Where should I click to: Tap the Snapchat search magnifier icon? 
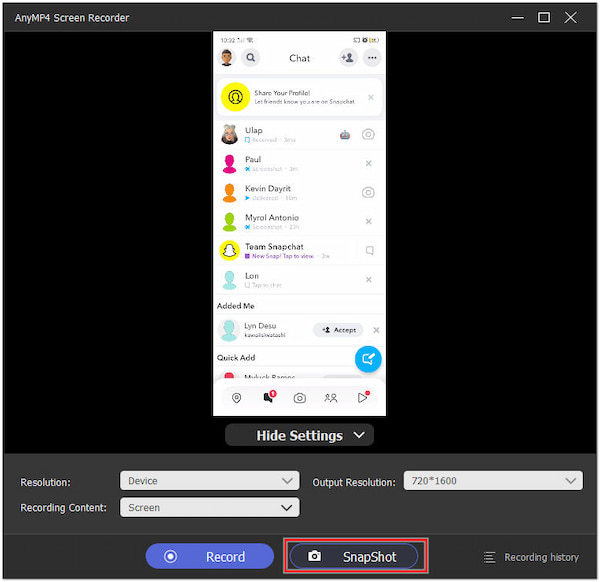(x=251, y=58)
